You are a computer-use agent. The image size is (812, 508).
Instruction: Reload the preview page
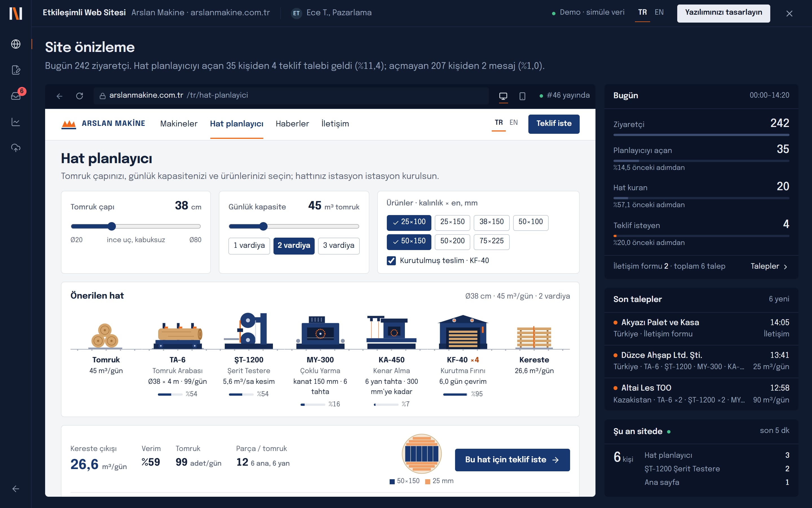tap(80, 96)
